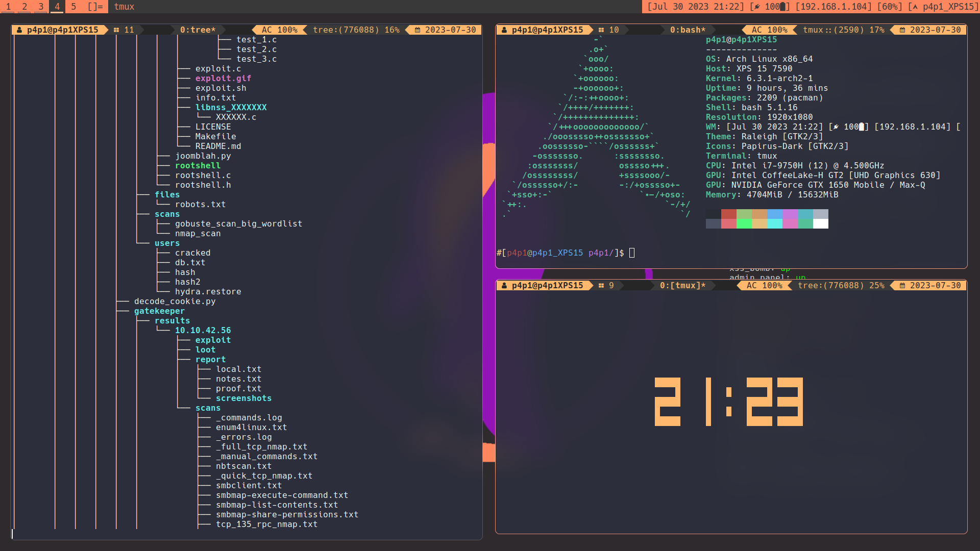Click the pane-count icon showing 10 on bash pane
The width and height of the screenshot is (980, 551).
tap(602, 30)
